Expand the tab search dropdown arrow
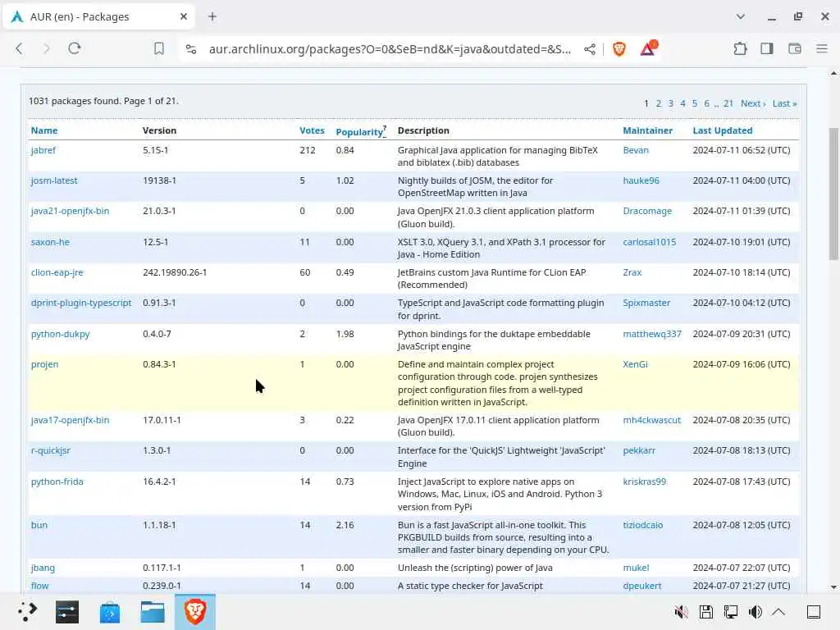 (x=741, y=16)
